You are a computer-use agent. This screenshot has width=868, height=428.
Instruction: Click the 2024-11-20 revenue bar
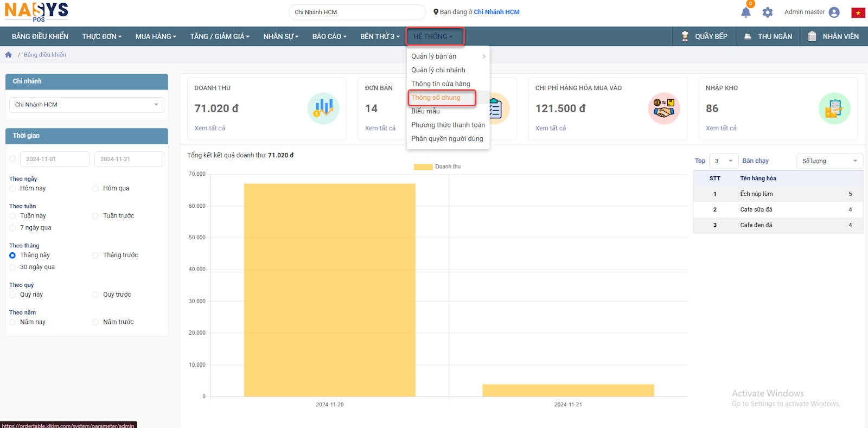pyautogui.click(x=330, y=290)
